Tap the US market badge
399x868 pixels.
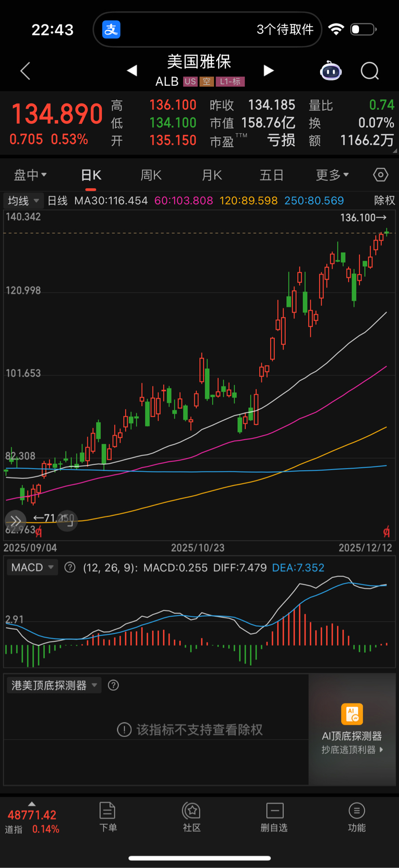pyautogui.click(x=190, y=82)
